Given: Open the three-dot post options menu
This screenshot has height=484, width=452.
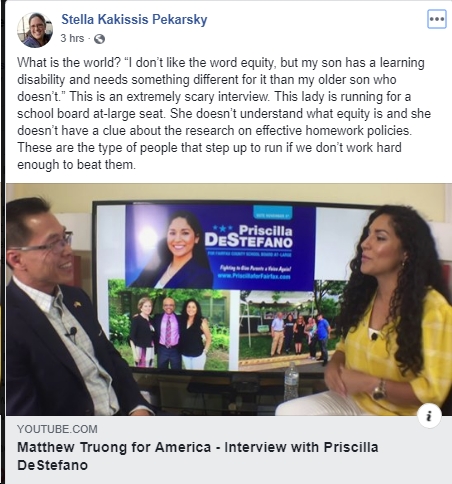Looking at the screenshot, I should [x=437, y=19].
